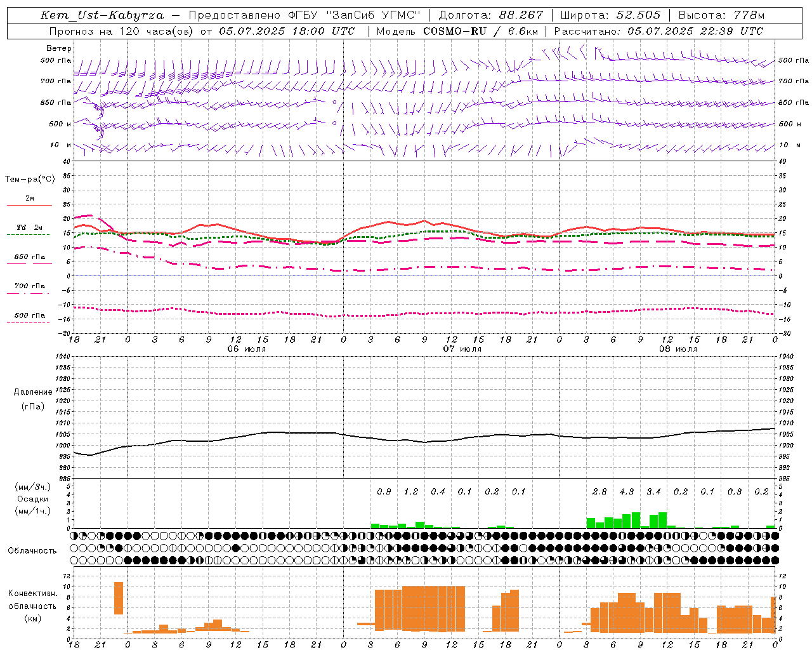
Task: Click the '500 м' wind level label on left
Action: tap(60, 124)
